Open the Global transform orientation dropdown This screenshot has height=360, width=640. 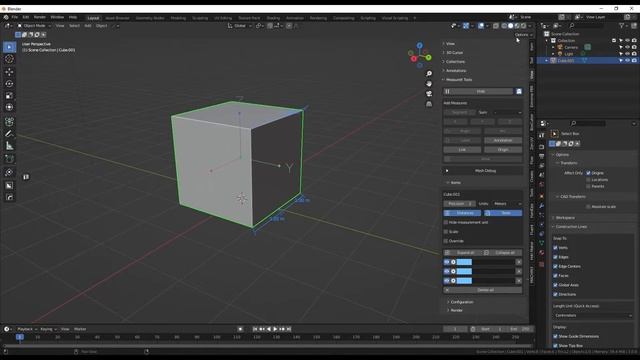tap(240, 26)
